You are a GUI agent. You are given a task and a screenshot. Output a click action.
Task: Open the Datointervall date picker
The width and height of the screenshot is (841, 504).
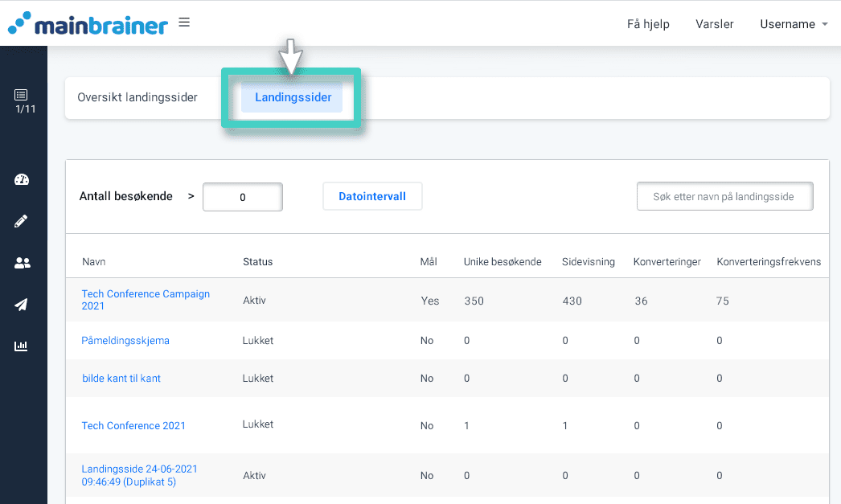(x=372, y=195)
